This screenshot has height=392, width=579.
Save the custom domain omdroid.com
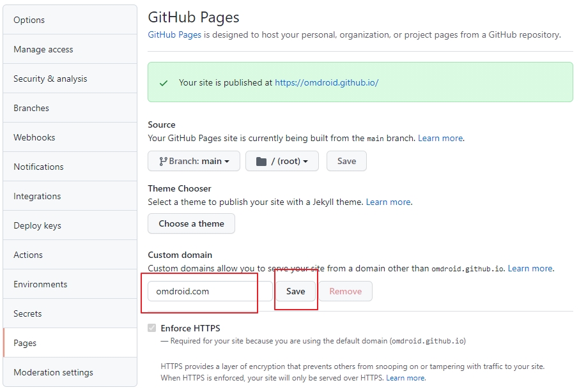pyautogui.click(x=296, y=291)
